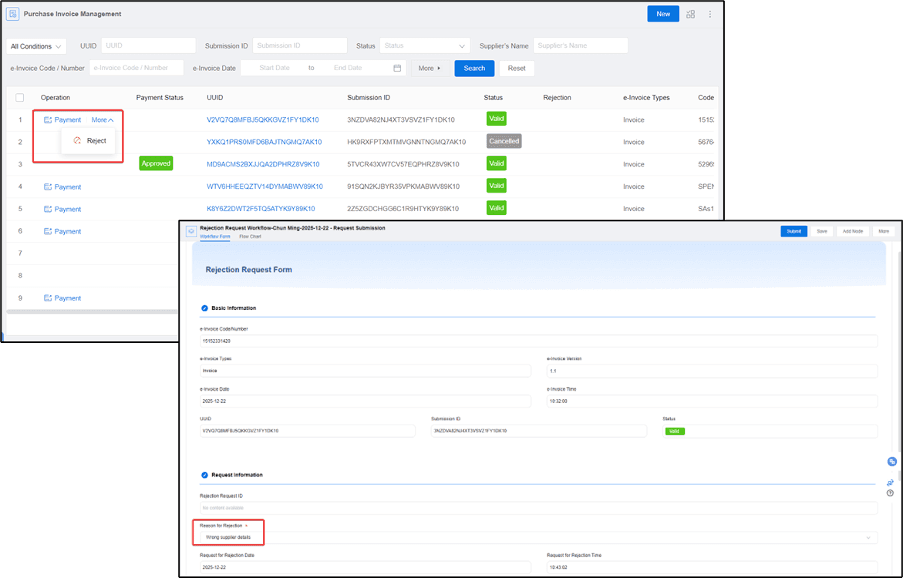Click the e-Invoice Code/Number field showing 15152331420
The height and width of the screenshot is (578, 904).
pos(538,341)
